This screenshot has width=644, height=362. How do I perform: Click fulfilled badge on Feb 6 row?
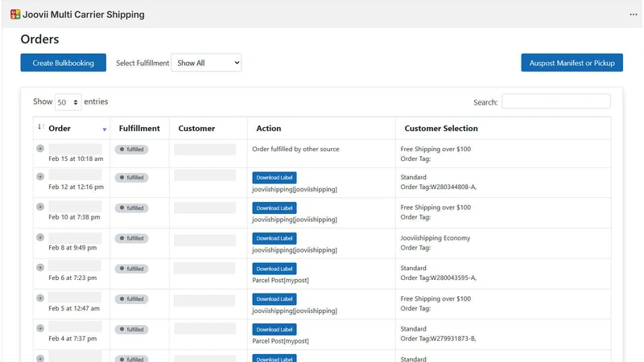pos(131,269)
